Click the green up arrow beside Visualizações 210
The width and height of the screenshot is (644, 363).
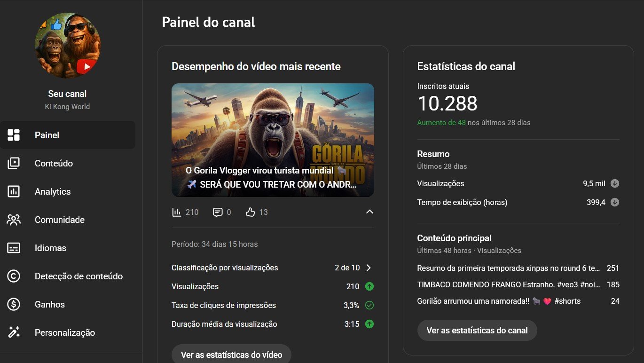point(369,286)
